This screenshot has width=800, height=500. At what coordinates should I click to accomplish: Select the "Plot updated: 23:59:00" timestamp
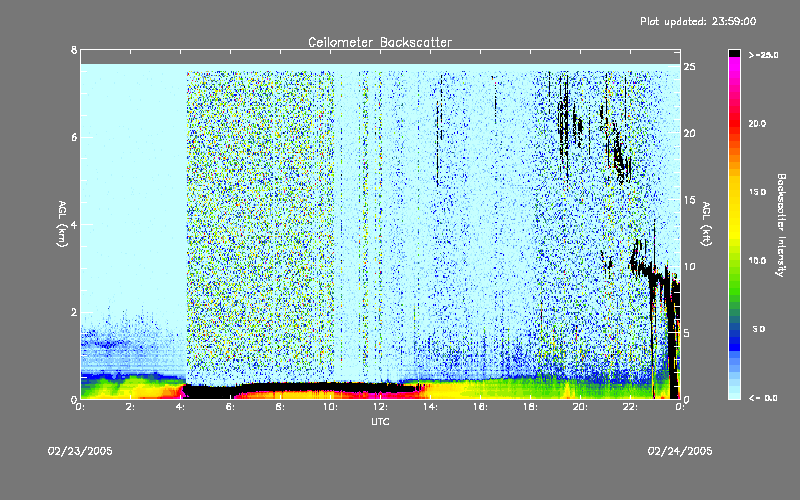(698, 21)
